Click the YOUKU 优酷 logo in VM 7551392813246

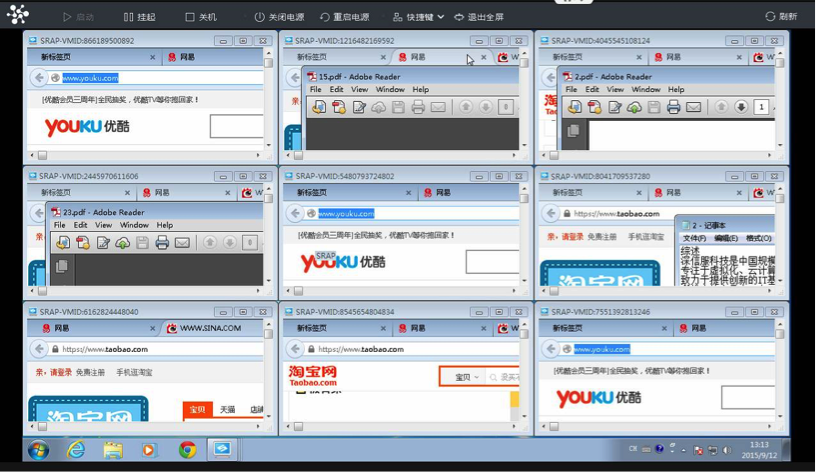coord(598,398)
